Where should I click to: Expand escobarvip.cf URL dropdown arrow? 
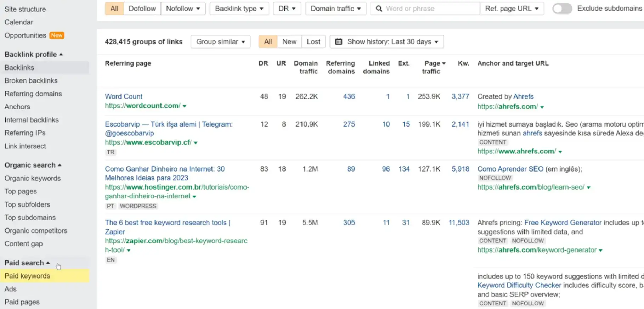point(196,143)
